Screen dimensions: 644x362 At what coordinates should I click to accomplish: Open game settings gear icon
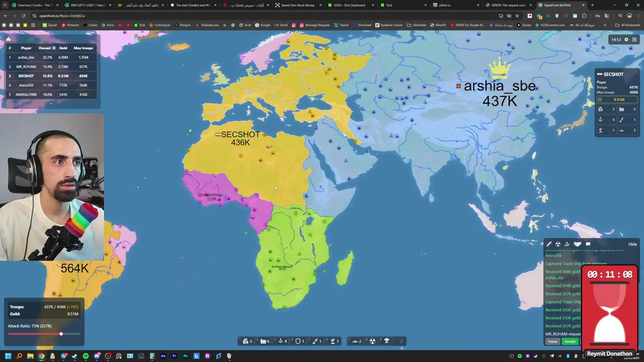tap(626, 39)
